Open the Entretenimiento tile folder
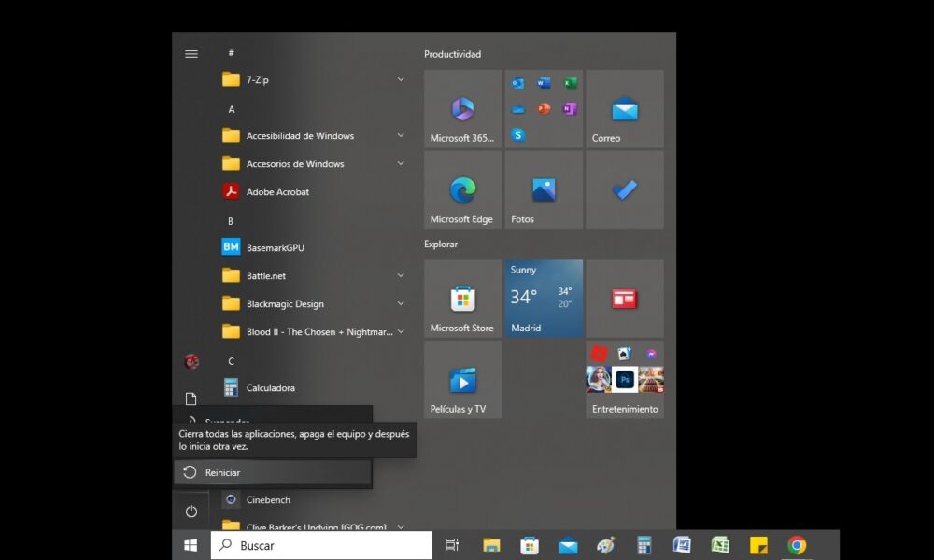 pyautogui.click(x=623, y=380)
